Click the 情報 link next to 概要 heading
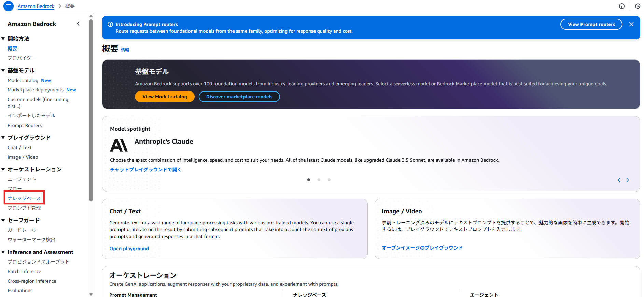 coord(125,50)
